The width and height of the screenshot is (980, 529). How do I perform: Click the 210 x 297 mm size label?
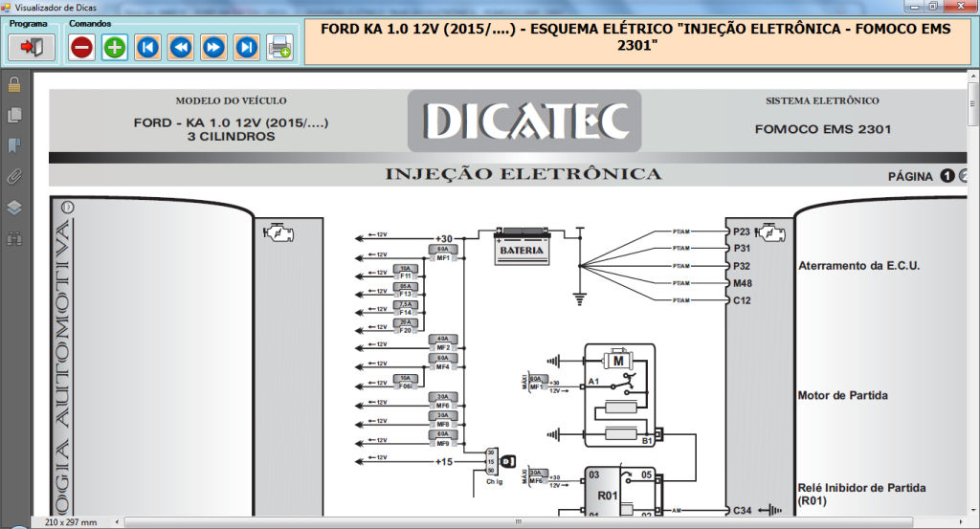tap(71, 522)
